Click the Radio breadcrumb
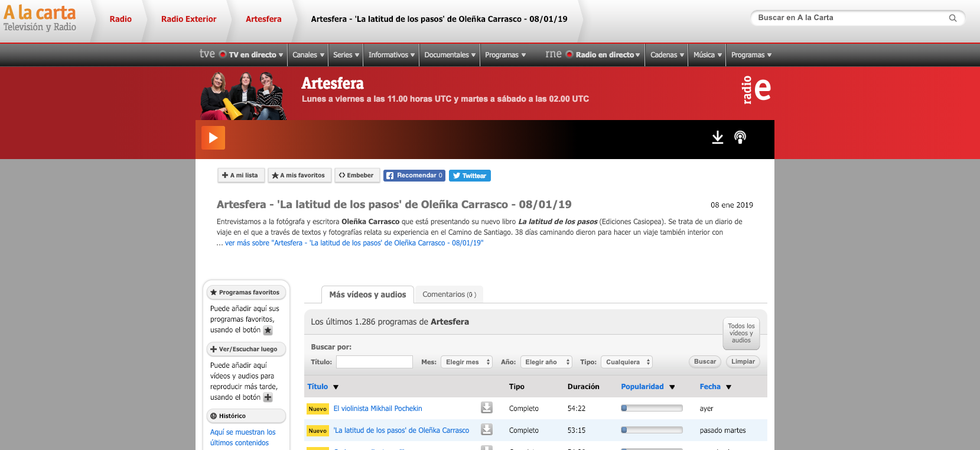 121,19
